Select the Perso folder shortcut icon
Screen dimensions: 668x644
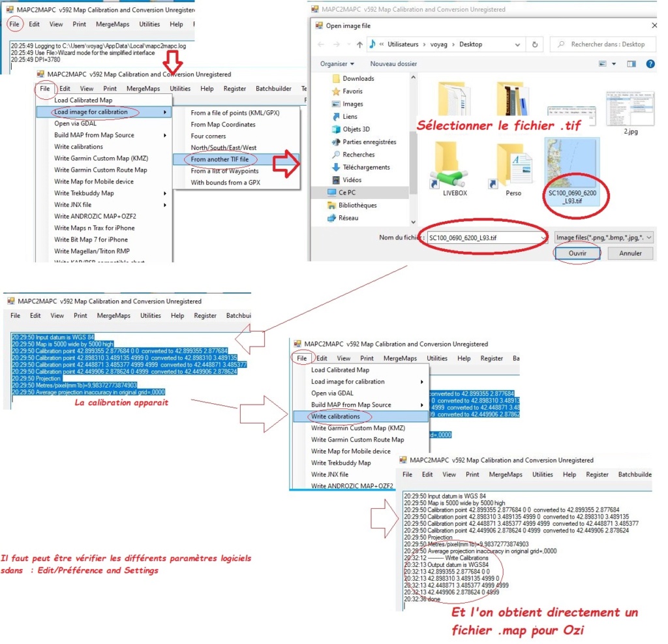click(x=513, y=170)
